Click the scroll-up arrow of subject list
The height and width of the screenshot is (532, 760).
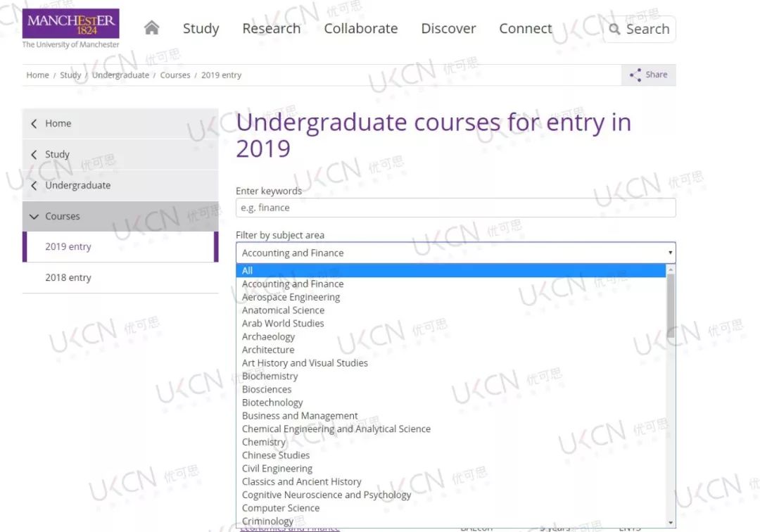click(x=671, y=270)
